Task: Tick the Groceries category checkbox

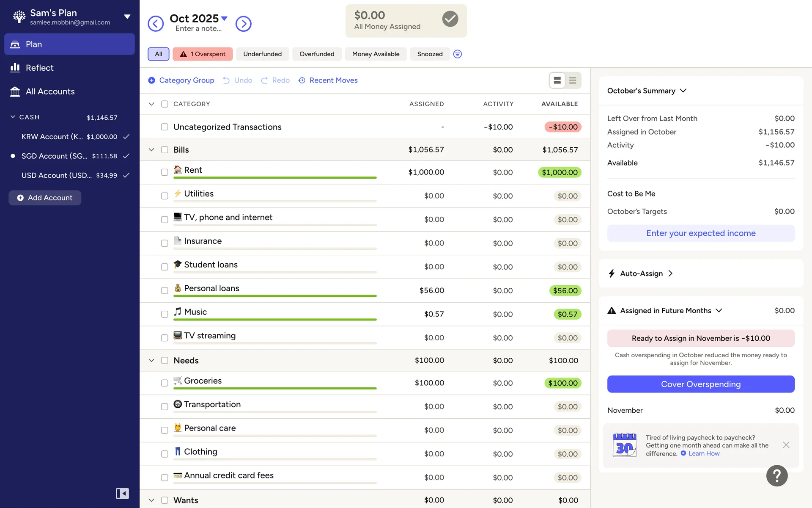Action: tap(165, 383)
